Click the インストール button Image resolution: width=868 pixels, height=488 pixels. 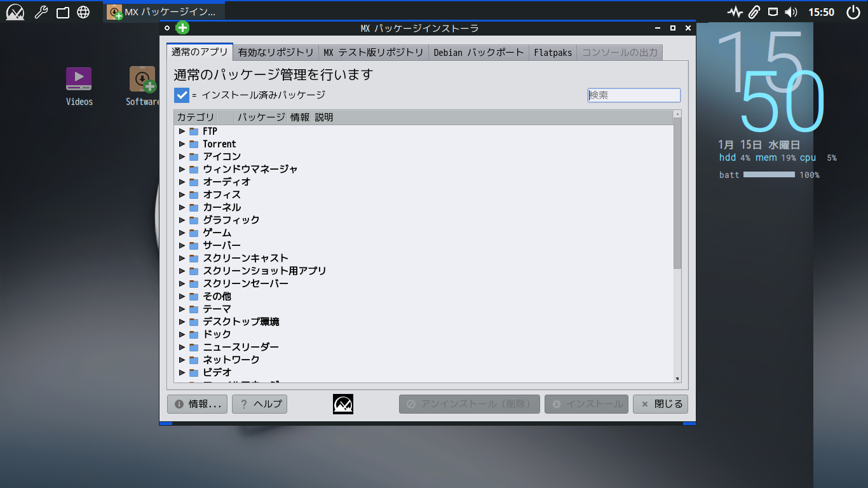(x=587, y=404)
